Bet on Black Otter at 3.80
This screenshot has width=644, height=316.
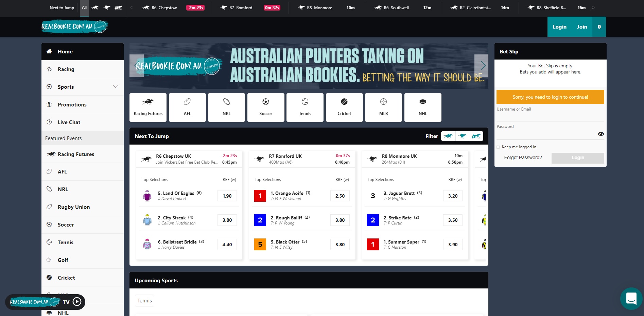(340, 245)
